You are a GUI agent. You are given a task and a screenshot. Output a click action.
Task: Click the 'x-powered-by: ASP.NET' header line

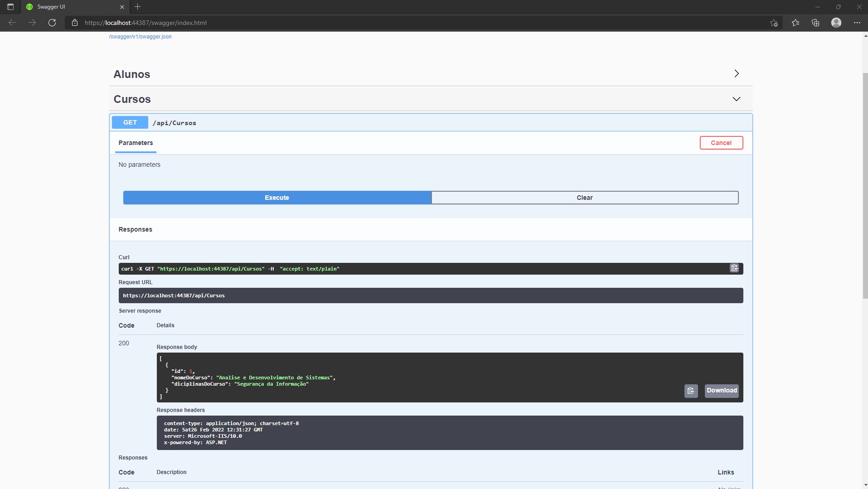pos(195,442)
